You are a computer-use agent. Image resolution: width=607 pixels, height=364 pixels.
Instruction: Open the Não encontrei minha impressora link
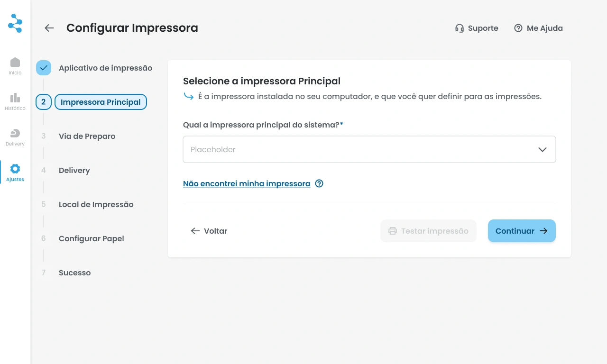247,183
